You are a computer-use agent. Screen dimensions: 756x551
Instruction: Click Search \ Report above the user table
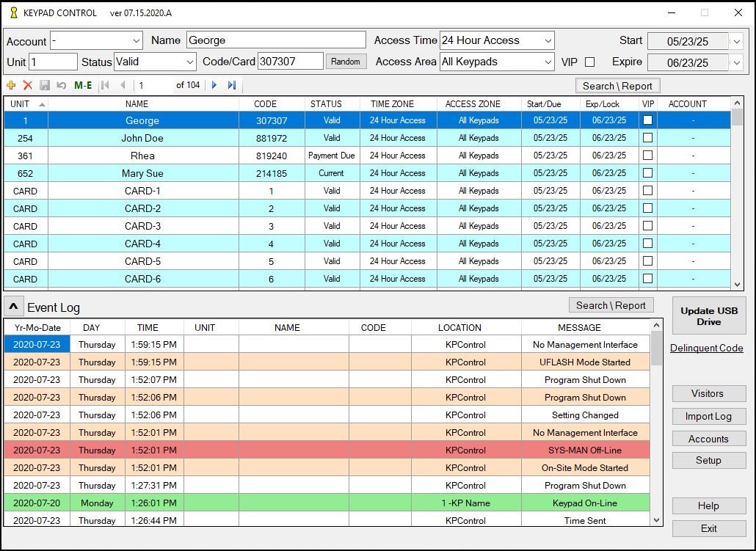(x=617, y=86)
